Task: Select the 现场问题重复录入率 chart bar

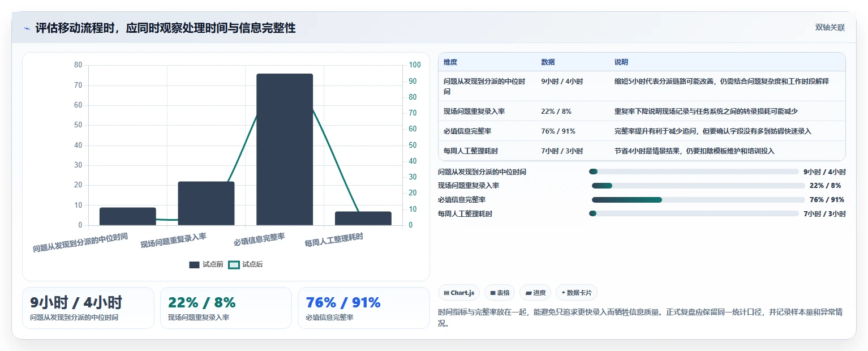Action: click(x=206, y=203)
